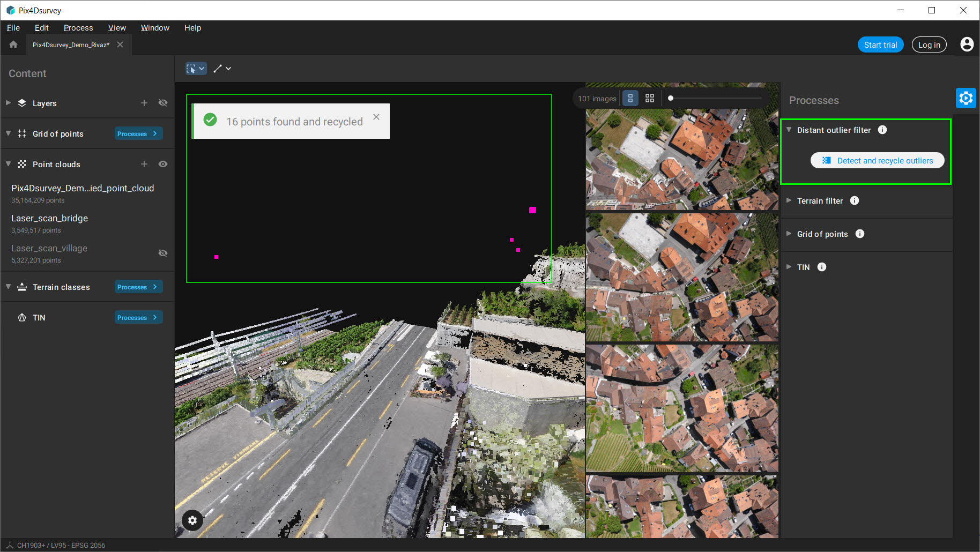Open the Process menu
The image size is (980, 552).
tap(78, 28)
